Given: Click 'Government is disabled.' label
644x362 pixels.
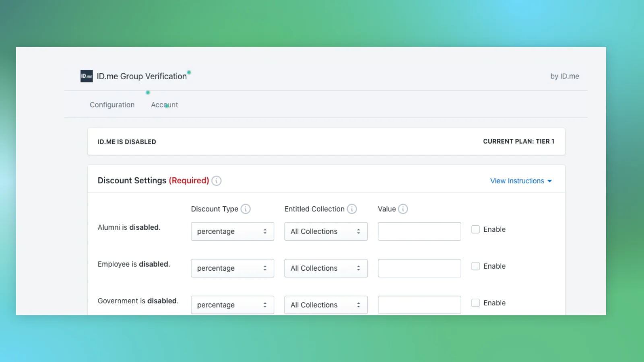Looking at the screenshot, I should pyautogui.click(x=138, y=301).
